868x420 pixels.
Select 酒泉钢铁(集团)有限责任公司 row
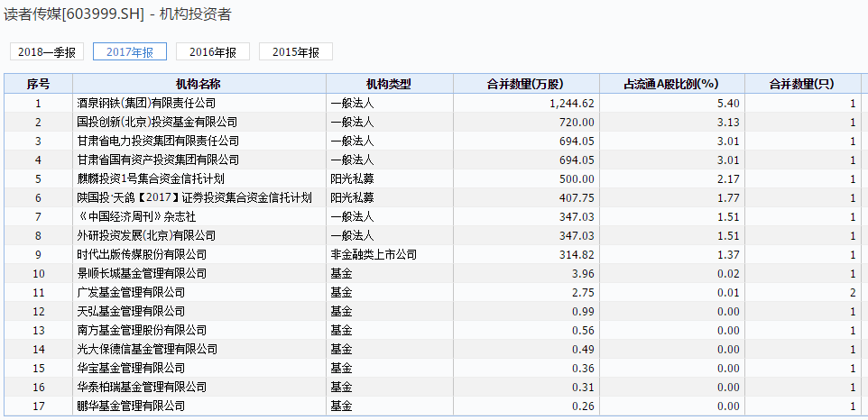tap(147, 104)
